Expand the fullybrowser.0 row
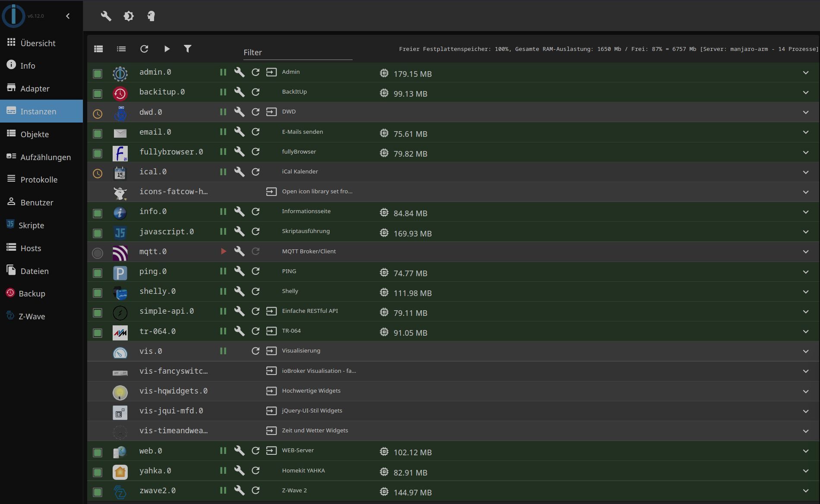The image size is (820, 504). (x=805, y=152)
